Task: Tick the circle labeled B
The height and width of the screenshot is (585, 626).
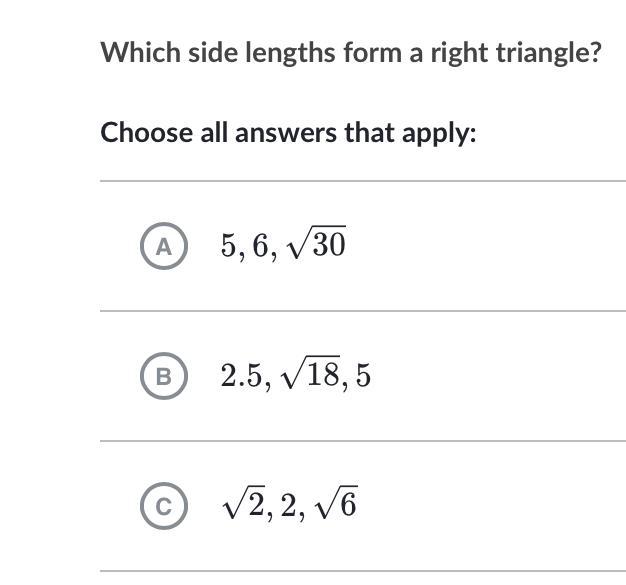Action: pos(164,376)
